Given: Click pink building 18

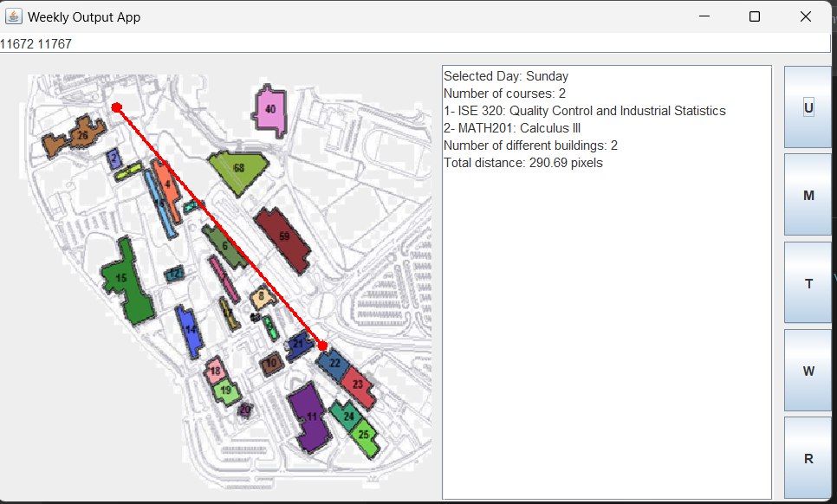Looking at the screenshot, I should tap(215, 370).
